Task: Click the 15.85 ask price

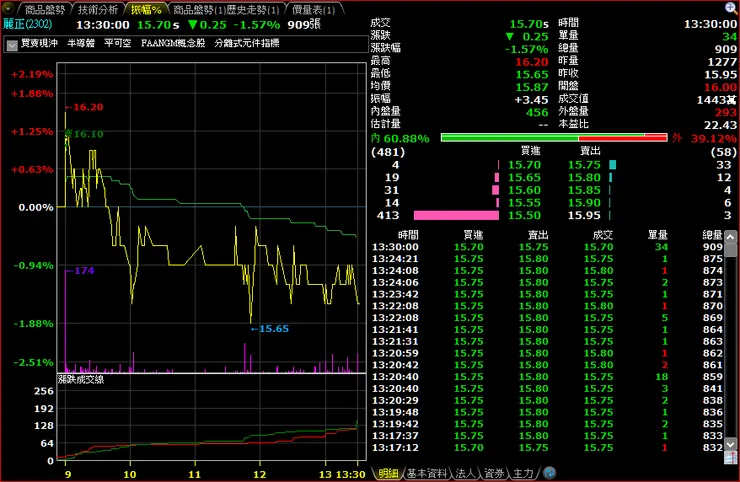Action: click(584, 190)
